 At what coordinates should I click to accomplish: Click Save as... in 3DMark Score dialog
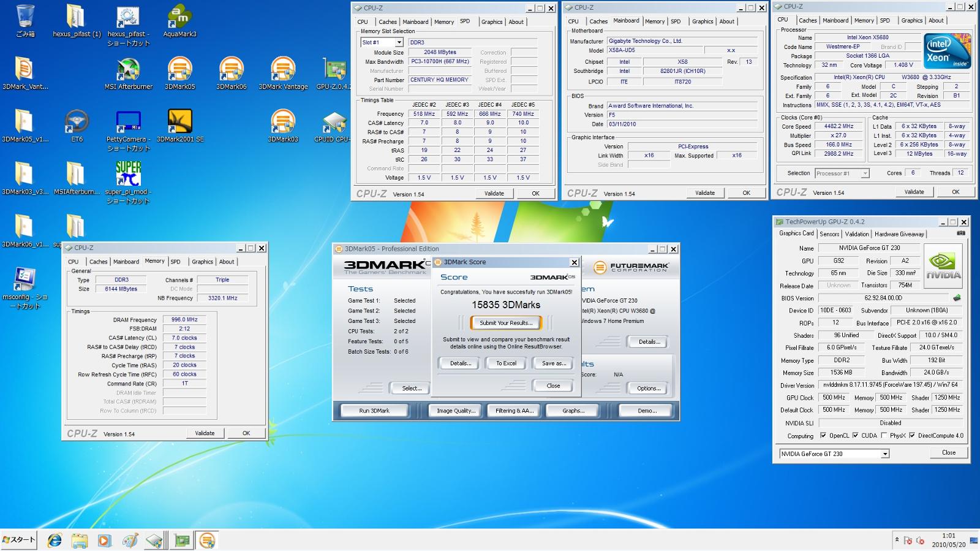tap(554, 363)
